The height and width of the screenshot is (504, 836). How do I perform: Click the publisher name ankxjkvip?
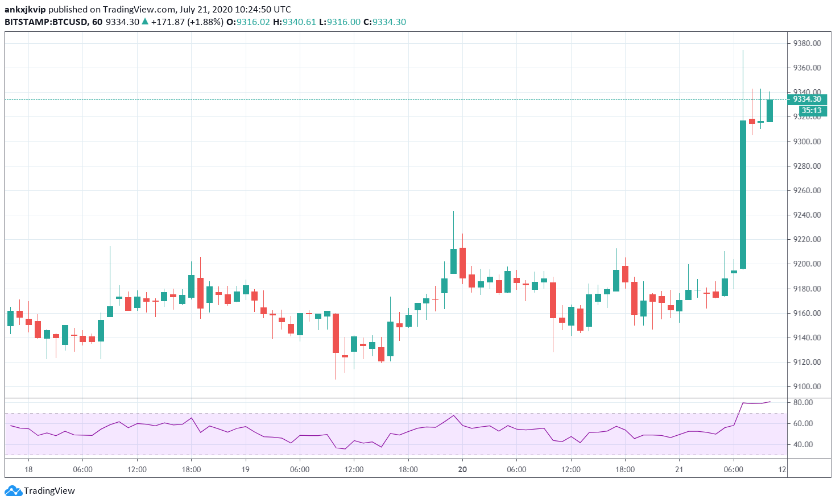[25, 10]
